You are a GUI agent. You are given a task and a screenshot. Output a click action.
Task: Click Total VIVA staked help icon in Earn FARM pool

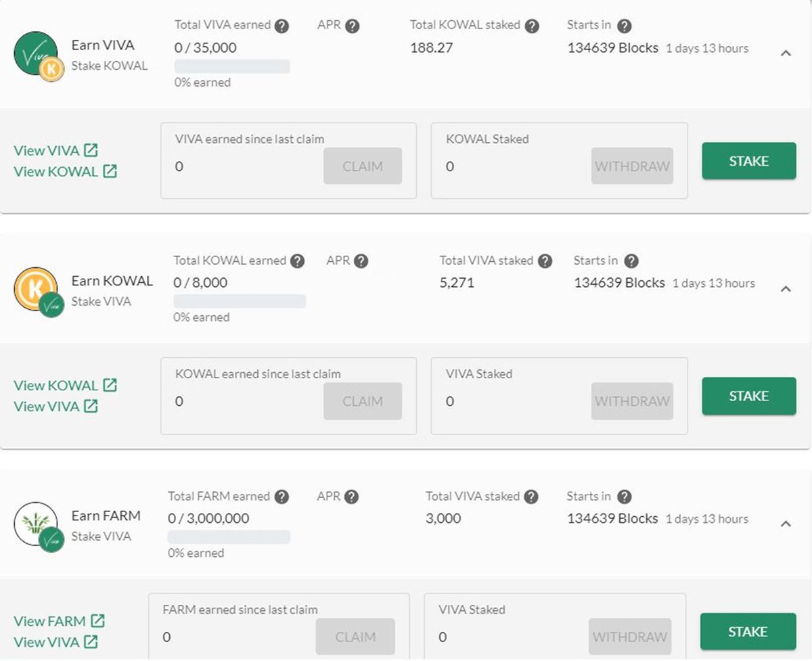point(531,497)
